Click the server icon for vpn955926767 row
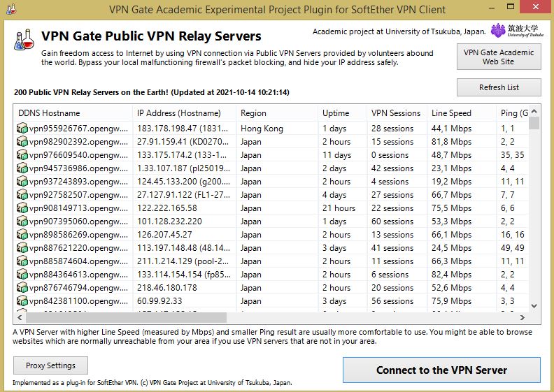 (x=22, y=129)
